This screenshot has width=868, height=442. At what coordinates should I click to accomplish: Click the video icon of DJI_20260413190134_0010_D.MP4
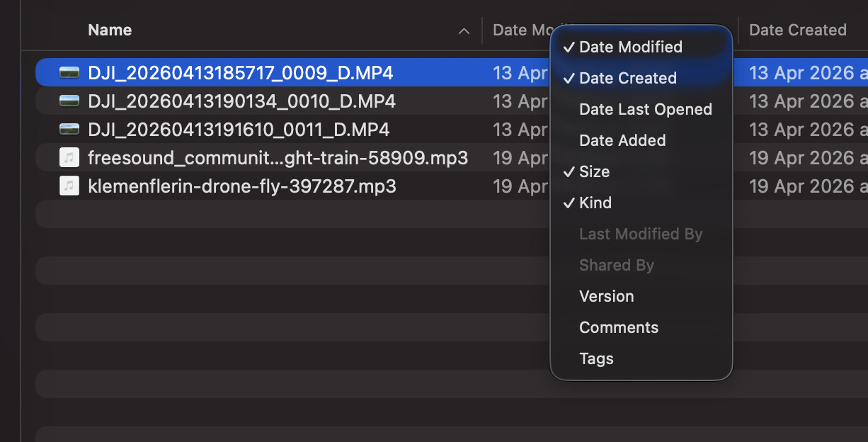point(69,101)
